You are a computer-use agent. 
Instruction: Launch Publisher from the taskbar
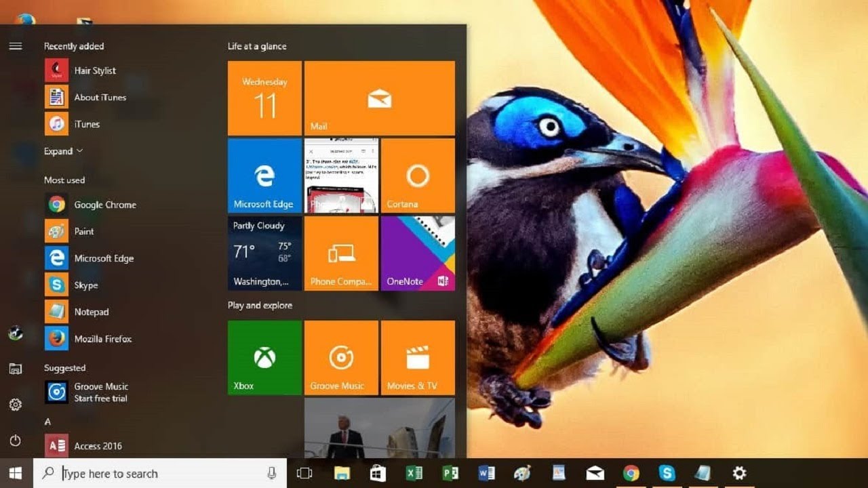point(450,473)
